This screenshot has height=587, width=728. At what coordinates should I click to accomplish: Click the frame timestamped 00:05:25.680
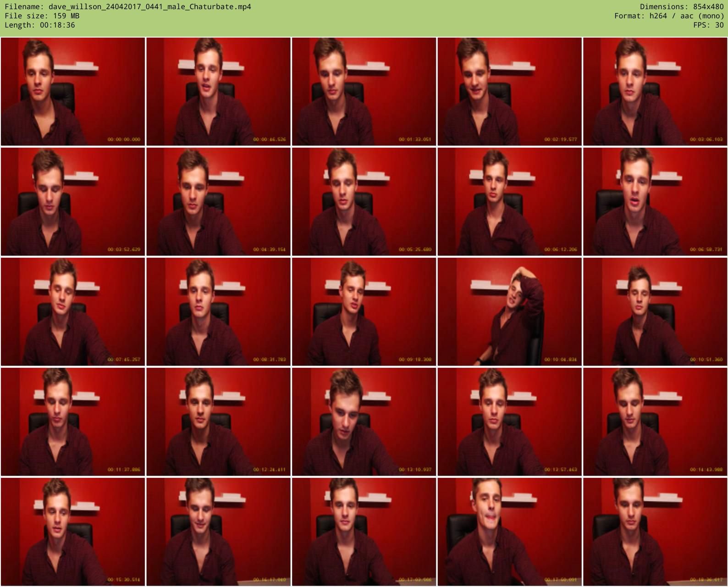point(364,202)
